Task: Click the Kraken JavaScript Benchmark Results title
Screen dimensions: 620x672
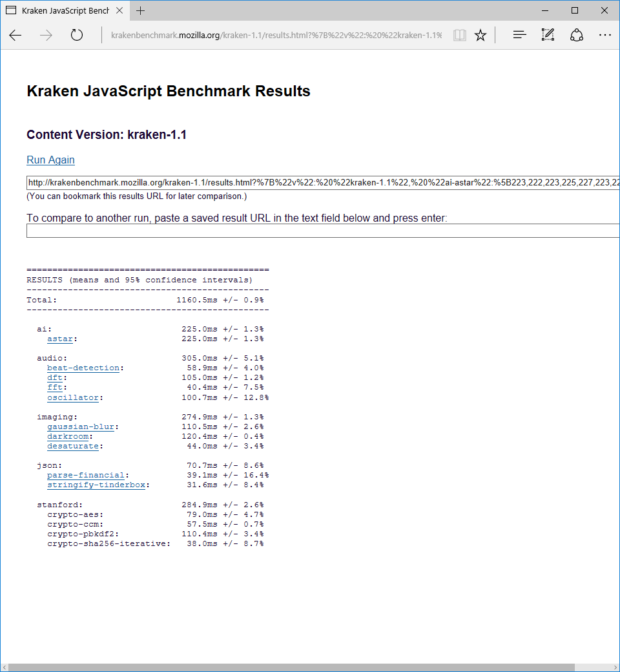Action: tap(169, 91)
